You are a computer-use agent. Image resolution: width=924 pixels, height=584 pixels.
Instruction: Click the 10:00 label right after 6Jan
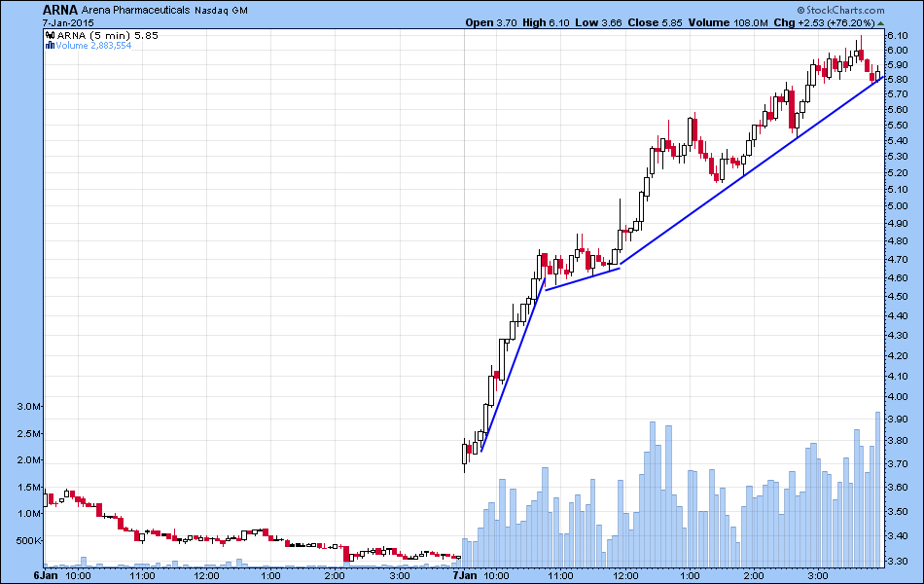[x=78, y=575]
